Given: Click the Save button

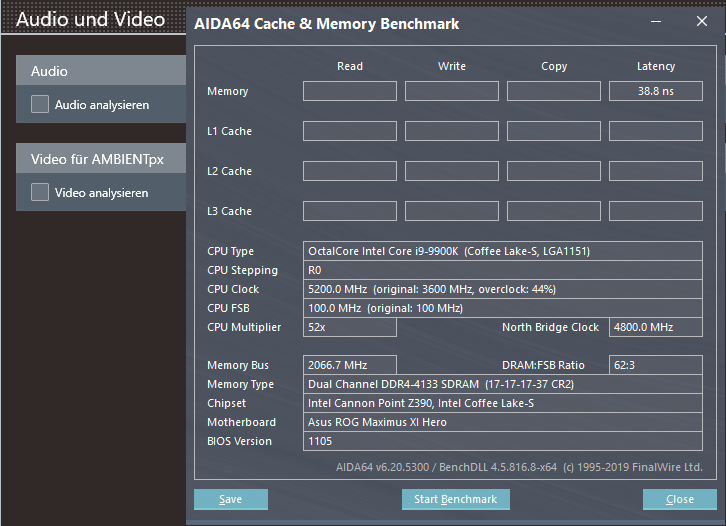Looking at the screenshot, I should click(x=231, y=499).
